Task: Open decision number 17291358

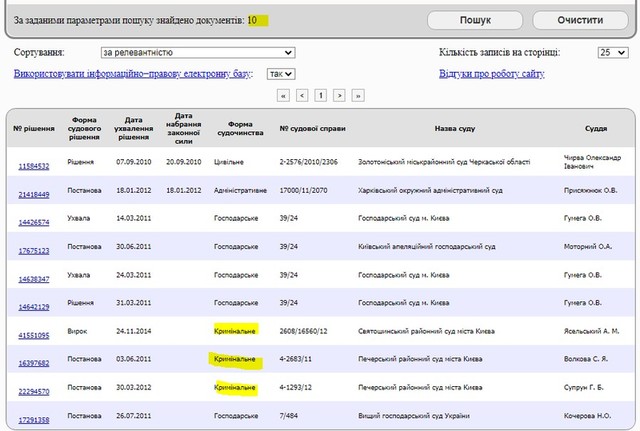Action: 33,418
